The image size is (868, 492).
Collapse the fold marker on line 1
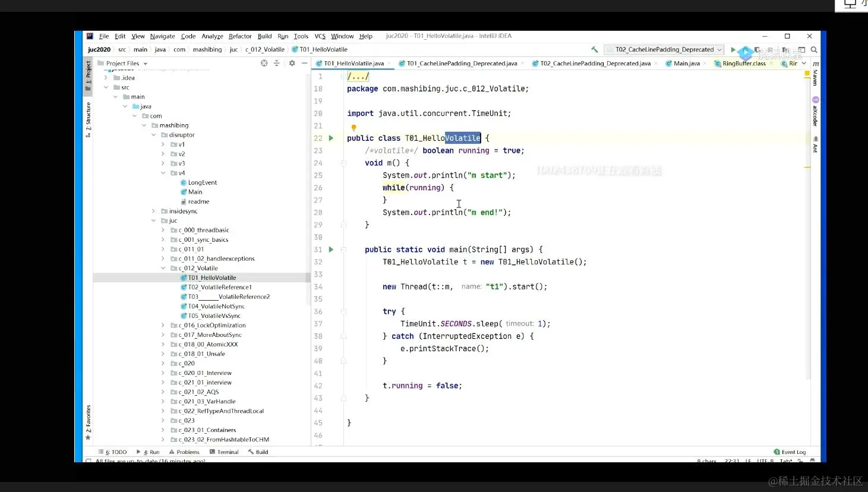[343, 76]
